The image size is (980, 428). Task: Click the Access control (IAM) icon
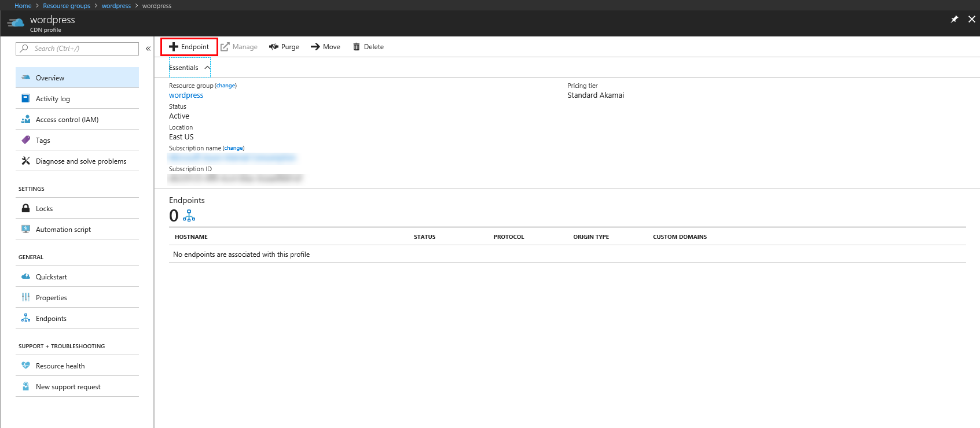coord(25,119)
